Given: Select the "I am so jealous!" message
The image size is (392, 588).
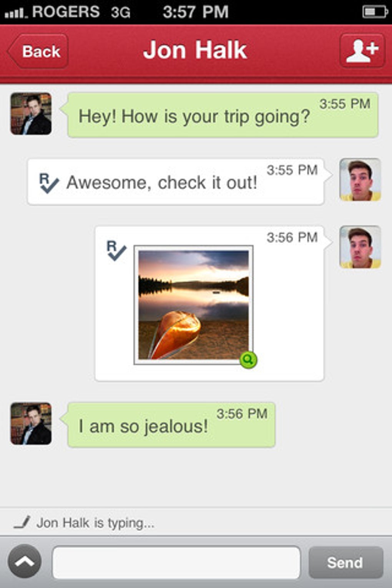Looking at the screenshot, I should pos(171,425).
